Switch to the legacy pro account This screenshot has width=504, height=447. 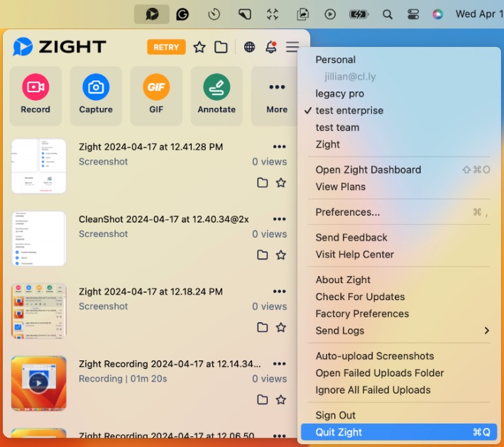[399, 94]
